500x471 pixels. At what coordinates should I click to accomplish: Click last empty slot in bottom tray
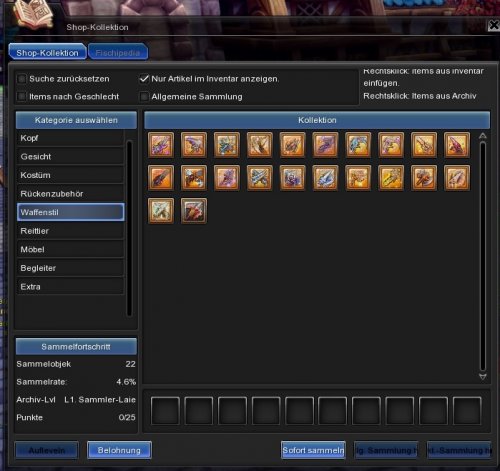coord(467,411)
